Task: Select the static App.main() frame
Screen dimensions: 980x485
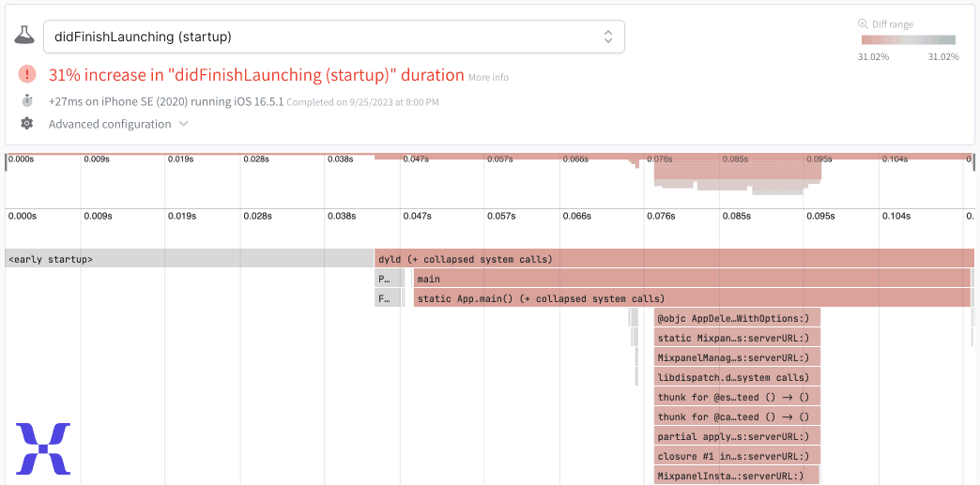Action: pyautogui.click(x=691, y=298)
